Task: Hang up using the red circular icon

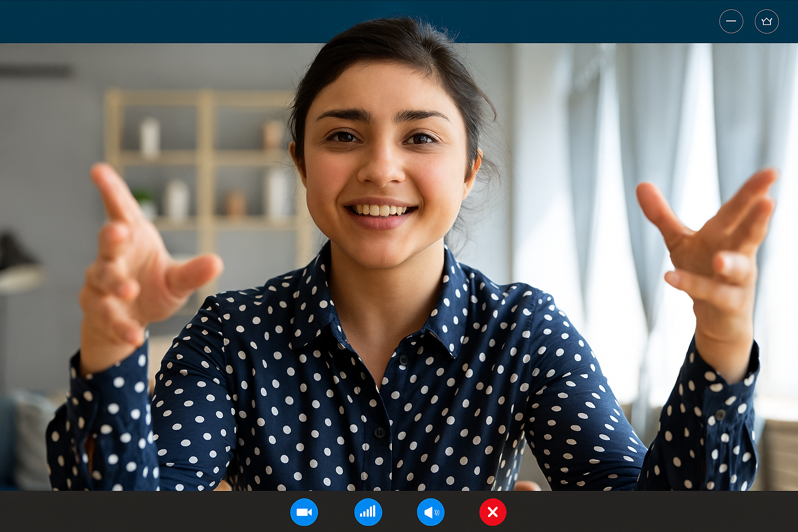Action: (x=493, y=512)
